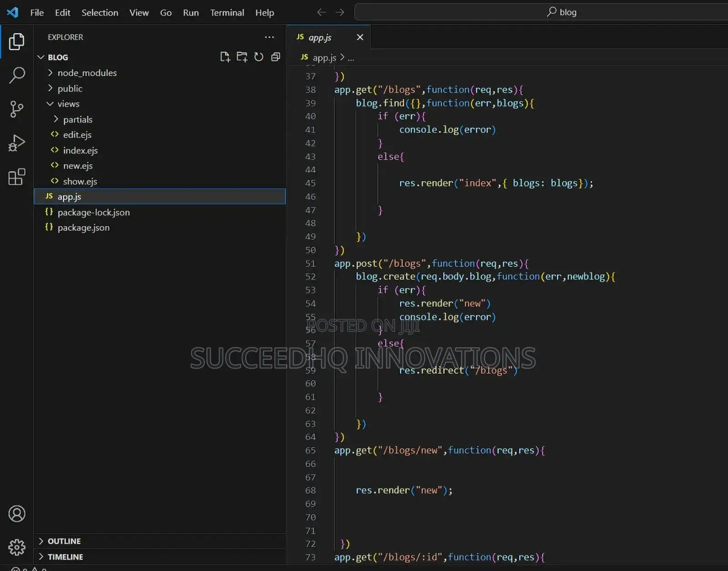Open package.json in the explorer

pos(160,227)
